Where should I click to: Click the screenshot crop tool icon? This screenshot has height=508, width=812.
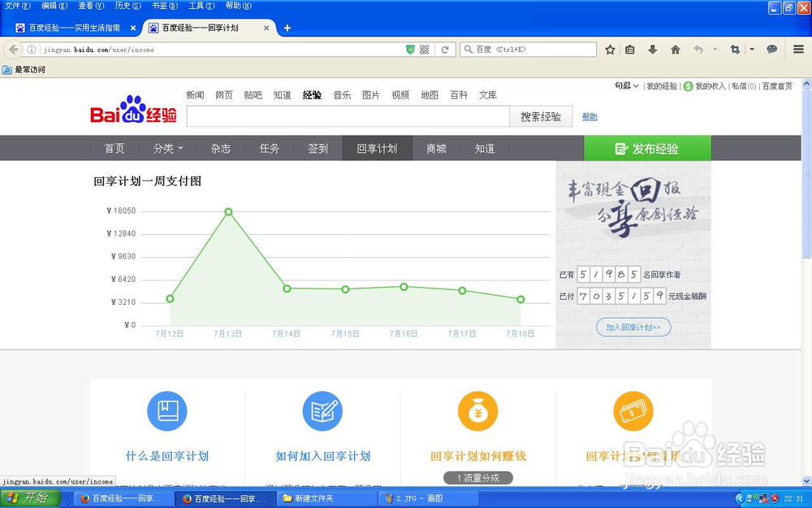[734, 50]
